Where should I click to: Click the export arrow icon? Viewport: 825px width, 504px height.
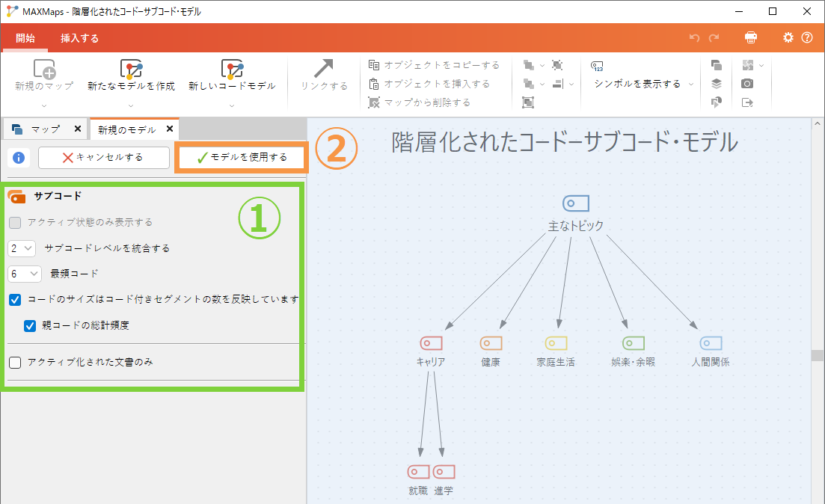click(747, 102)
